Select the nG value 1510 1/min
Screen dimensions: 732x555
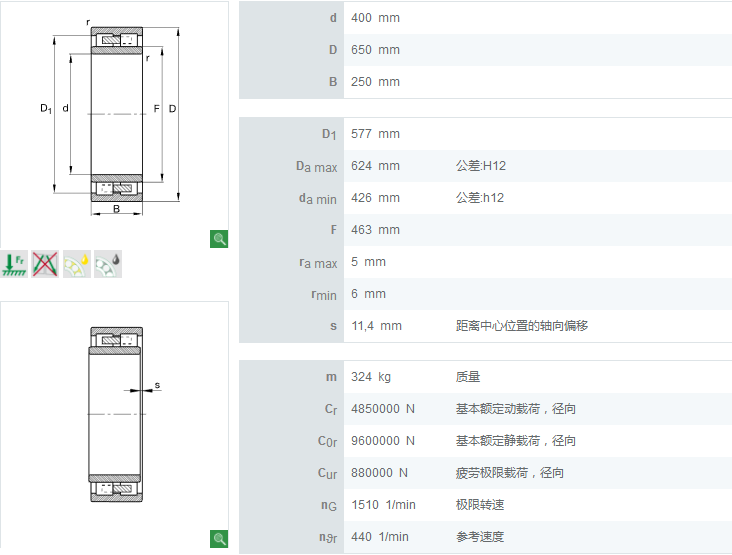coord(383,505)
